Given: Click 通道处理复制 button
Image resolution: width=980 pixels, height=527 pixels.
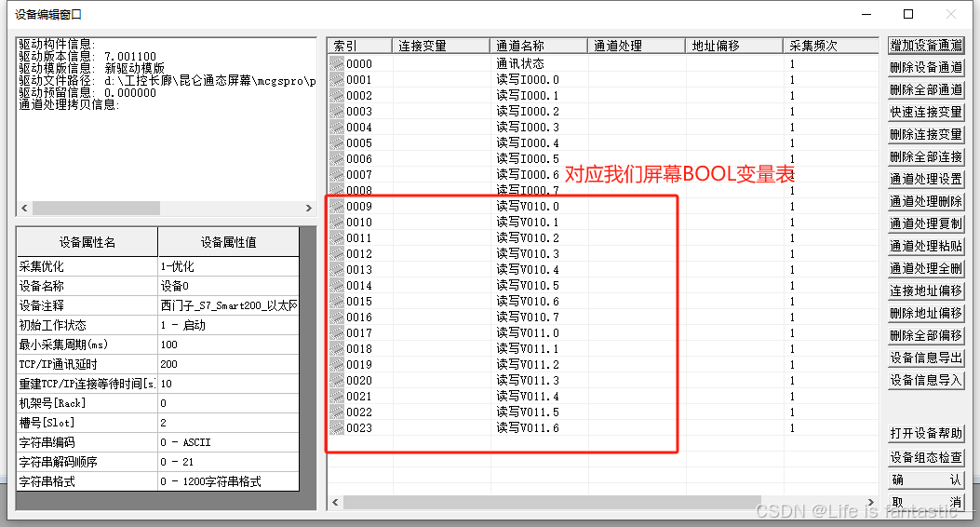Looking at the screenshot, I should [926, 223].
